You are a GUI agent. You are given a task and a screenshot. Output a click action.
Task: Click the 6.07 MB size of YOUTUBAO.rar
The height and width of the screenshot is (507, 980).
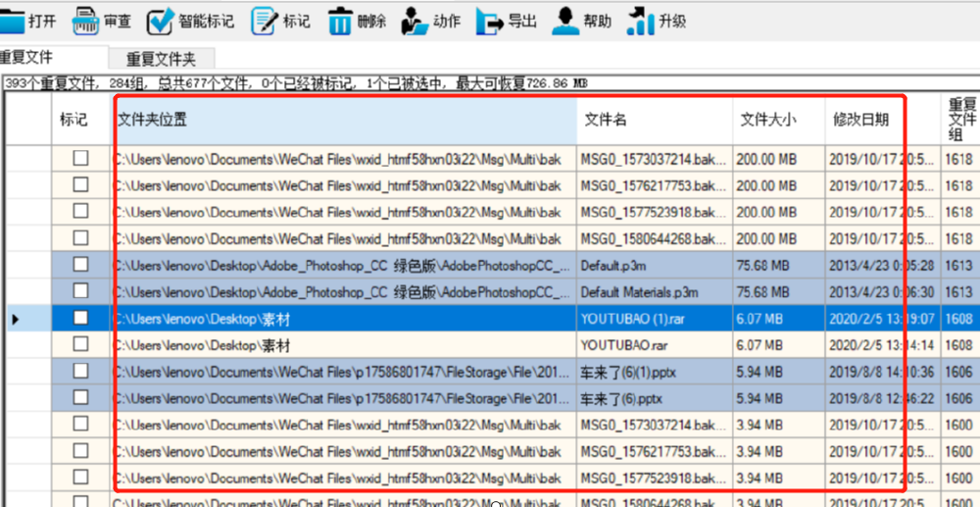[x=759, y=345]
